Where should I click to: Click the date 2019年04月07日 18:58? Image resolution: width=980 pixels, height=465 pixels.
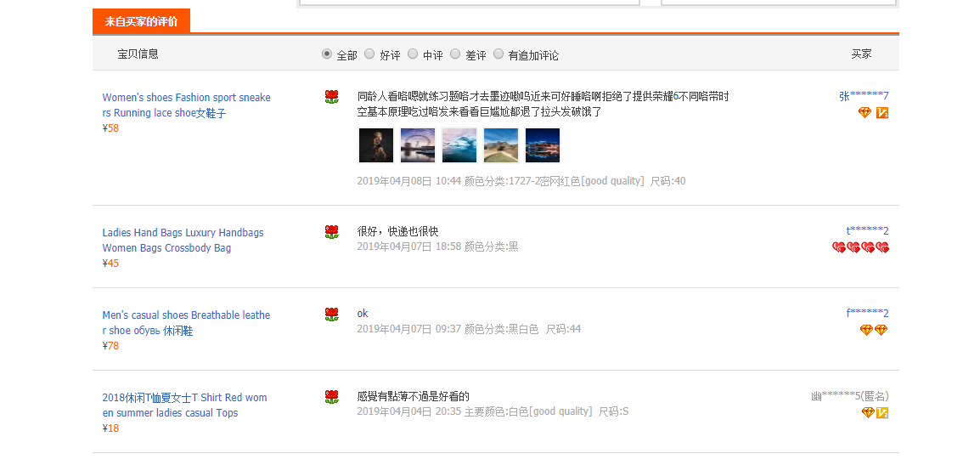(x=408, y=247)
